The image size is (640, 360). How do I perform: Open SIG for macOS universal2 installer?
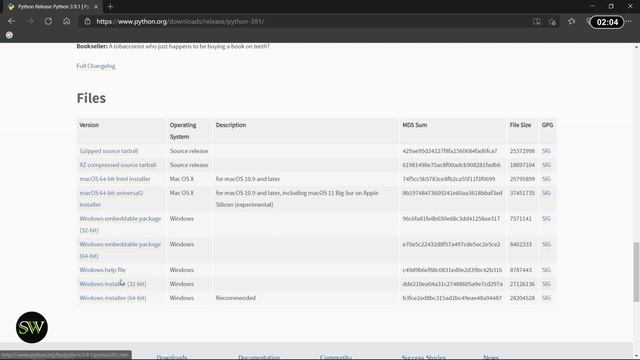(546, 193)
